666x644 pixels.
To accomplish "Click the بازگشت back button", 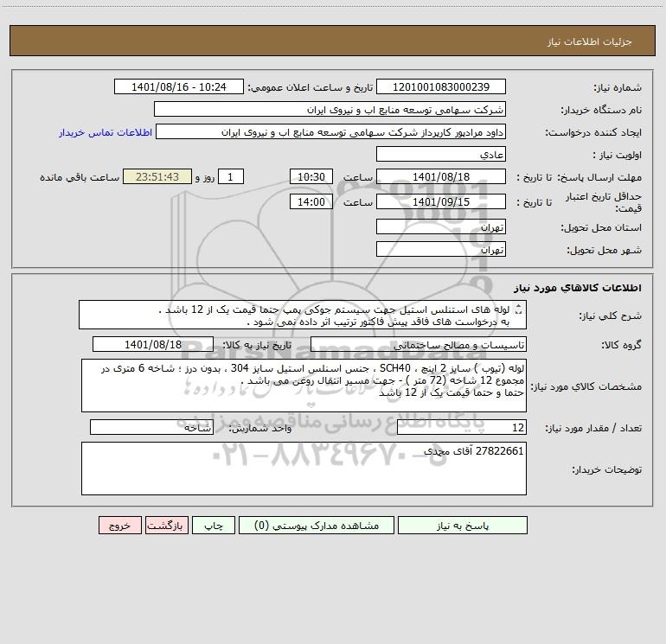I will coord(166,526).
